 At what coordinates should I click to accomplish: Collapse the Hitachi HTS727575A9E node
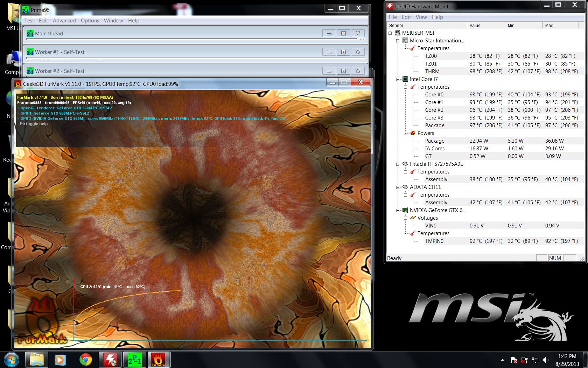coord(398,164)
